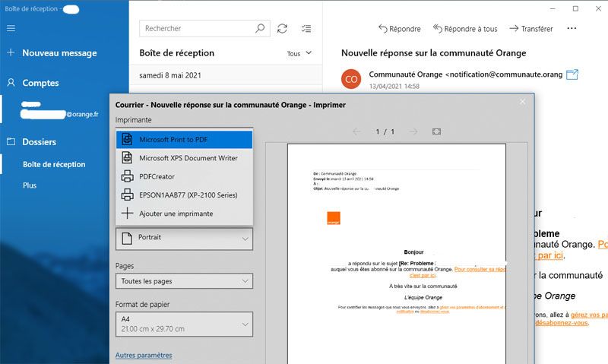Open the Portrait orientation dropdown
This screenshot has height=364, width=608.
[x=184, y=238]
